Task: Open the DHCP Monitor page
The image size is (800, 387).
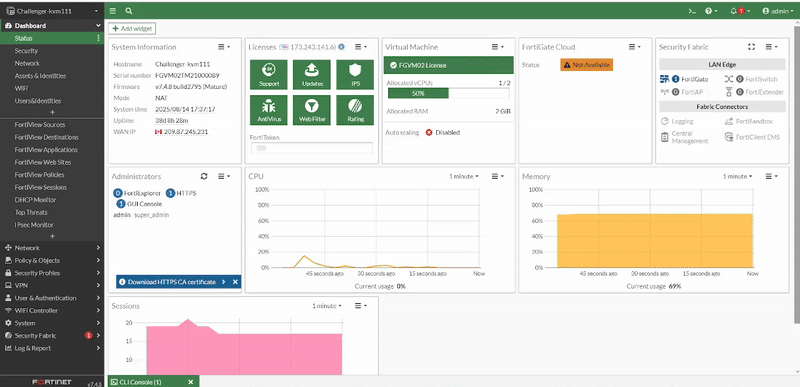Action: point(52,200)
